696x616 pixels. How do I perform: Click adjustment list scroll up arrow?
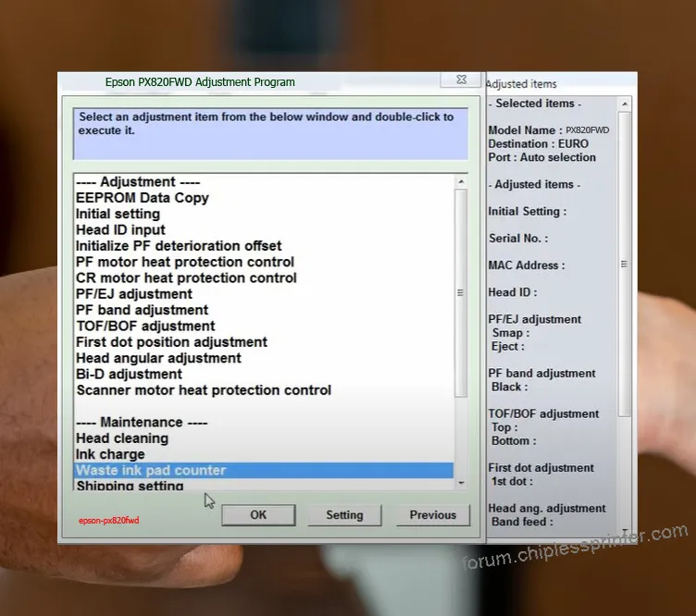[x=461, y=182]
